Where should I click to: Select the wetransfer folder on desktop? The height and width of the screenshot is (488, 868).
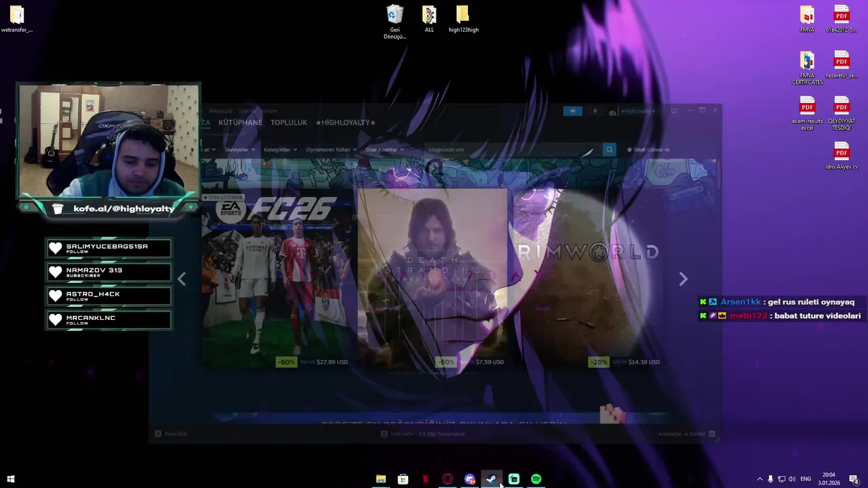point(17,20)
